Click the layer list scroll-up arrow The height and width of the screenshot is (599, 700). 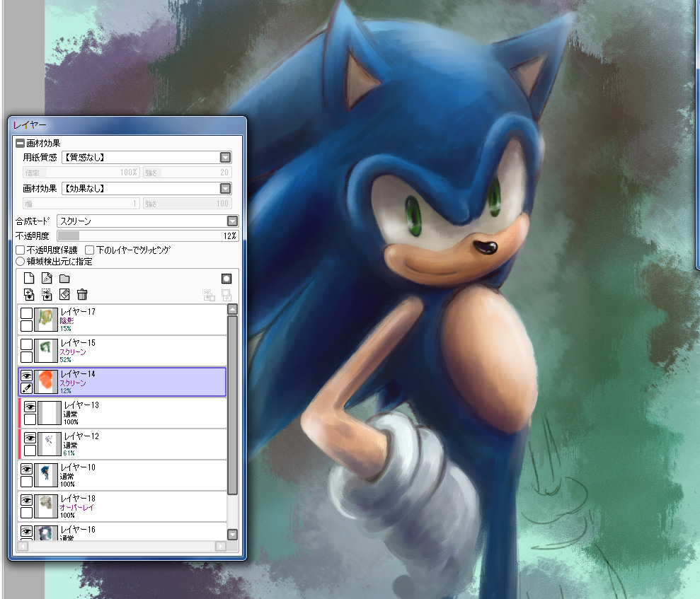point(232,310)
